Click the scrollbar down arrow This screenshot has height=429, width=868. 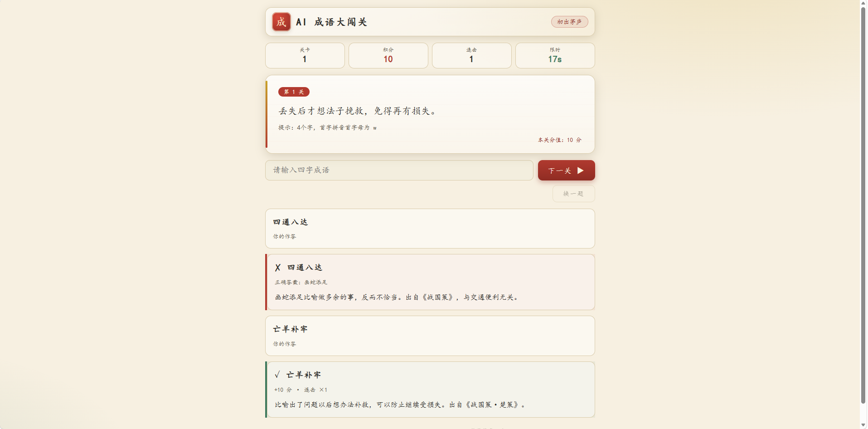pos(863,425)
